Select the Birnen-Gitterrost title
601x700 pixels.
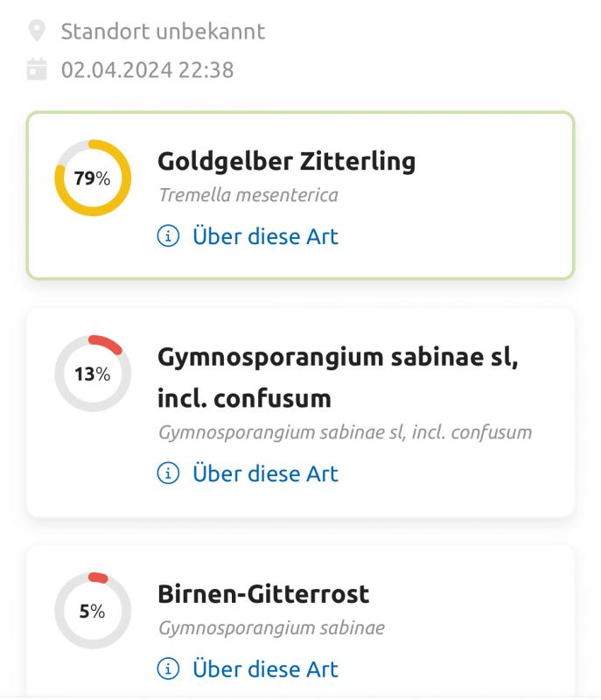(x=263, y=593)
